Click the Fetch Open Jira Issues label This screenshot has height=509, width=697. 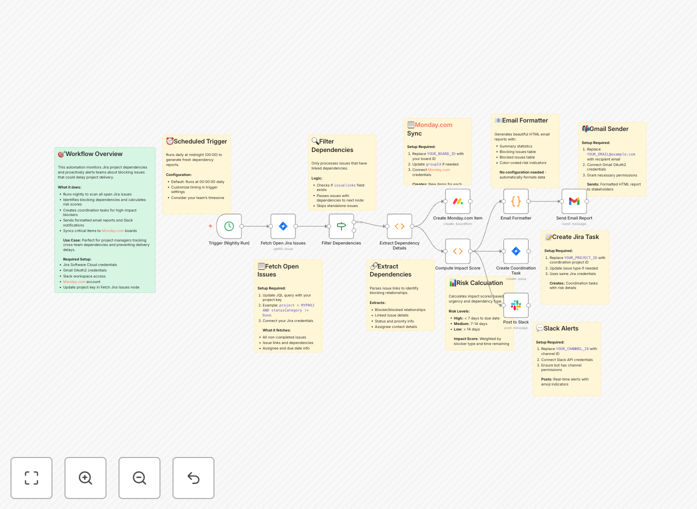click(x=283, y=243)
